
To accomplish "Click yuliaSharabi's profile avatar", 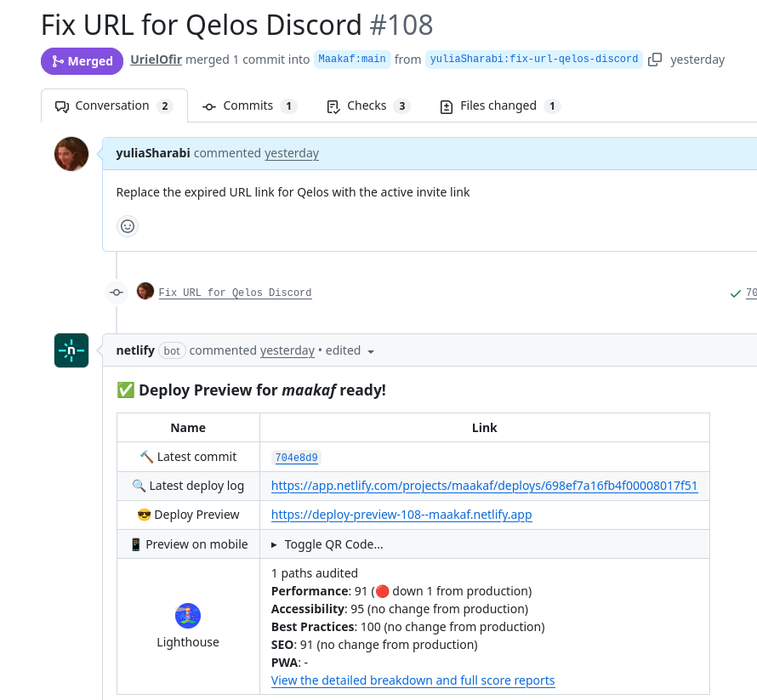I will coord(71,153).
